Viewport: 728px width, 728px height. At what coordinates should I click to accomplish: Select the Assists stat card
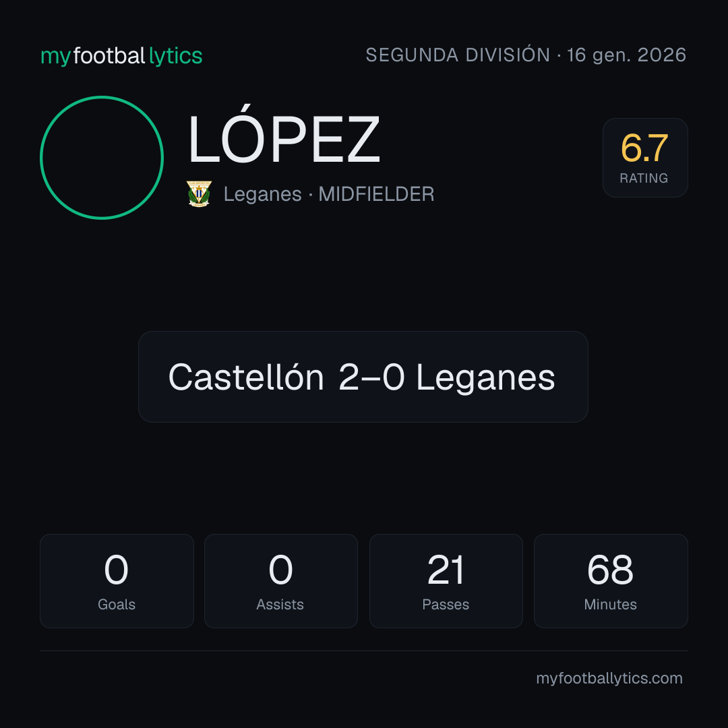281,581
